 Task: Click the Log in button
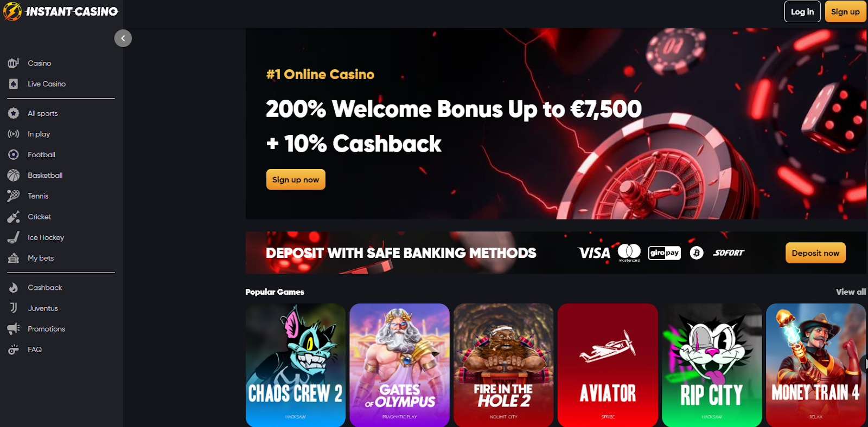tap(802, 11)
